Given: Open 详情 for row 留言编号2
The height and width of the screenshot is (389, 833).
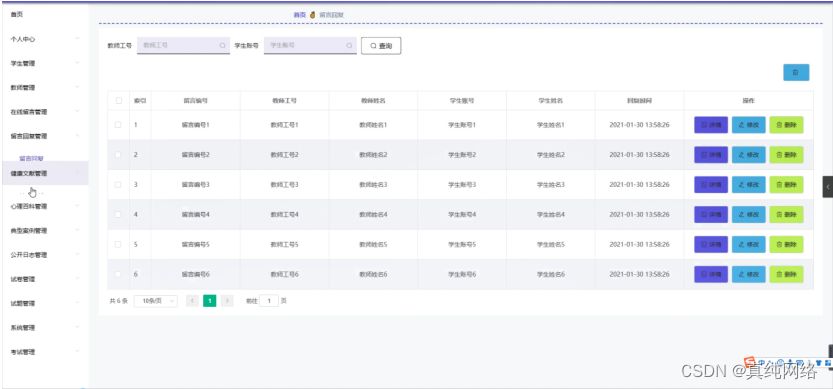Looking at the screenshot, I should [711, 155].
